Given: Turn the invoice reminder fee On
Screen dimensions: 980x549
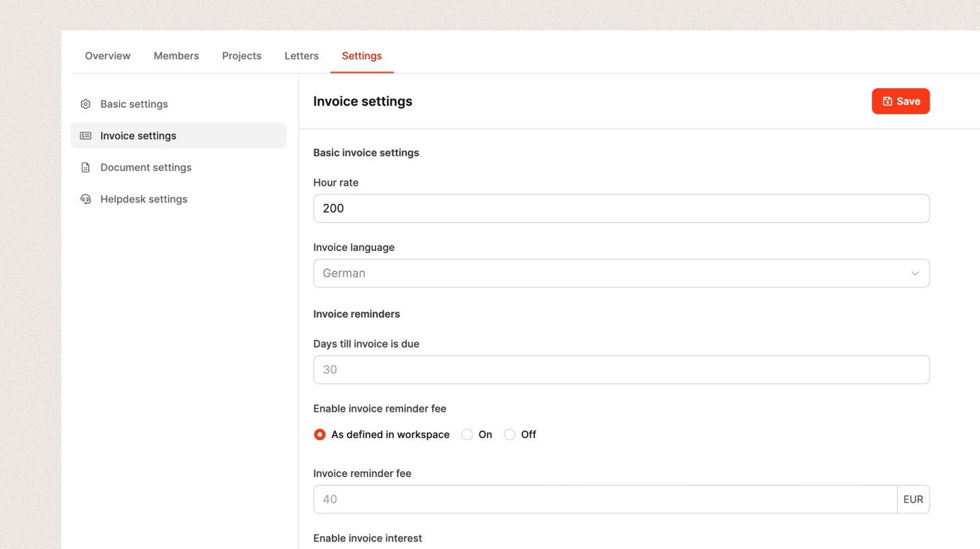Looking at the screenshot, I should (467, 435).
